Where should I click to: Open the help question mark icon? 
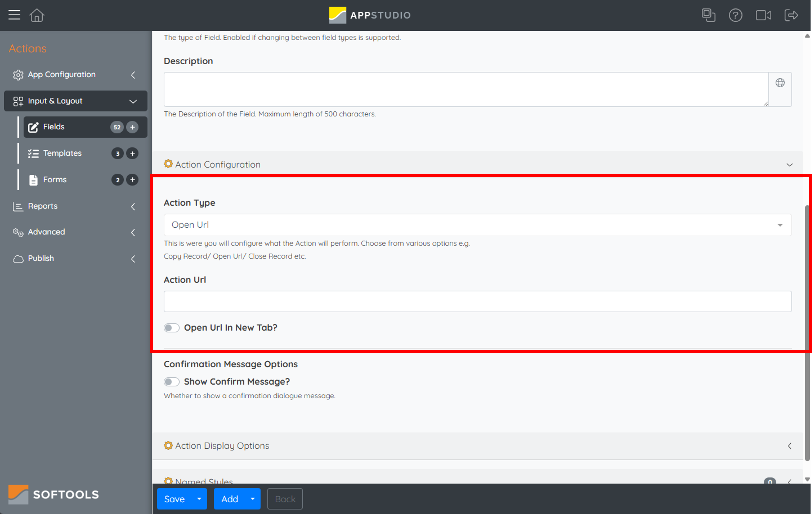coord(736,15)
